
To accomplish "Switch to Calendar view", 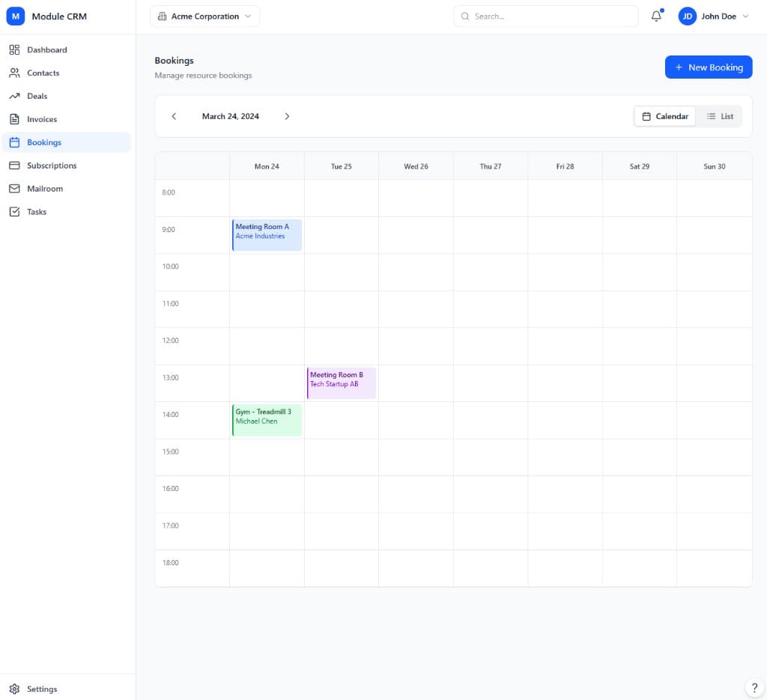I will [x=665, y=116].
